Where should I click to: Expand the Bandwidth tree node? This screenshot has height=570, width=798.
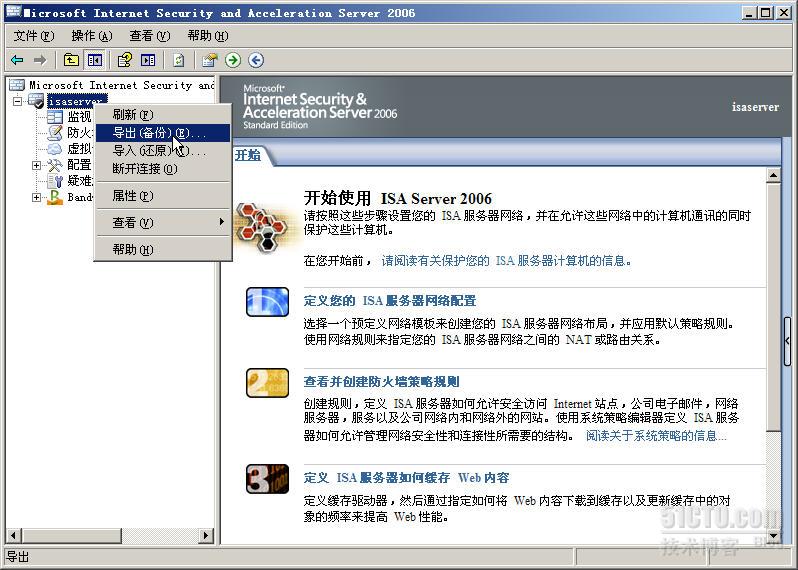click(x=36, y=197)
